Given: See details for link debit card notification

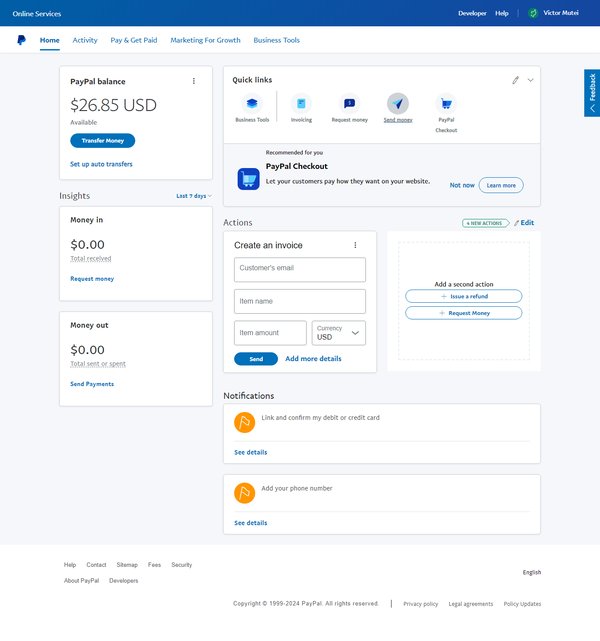Looking at the screenshot, I should pos(251,452).
